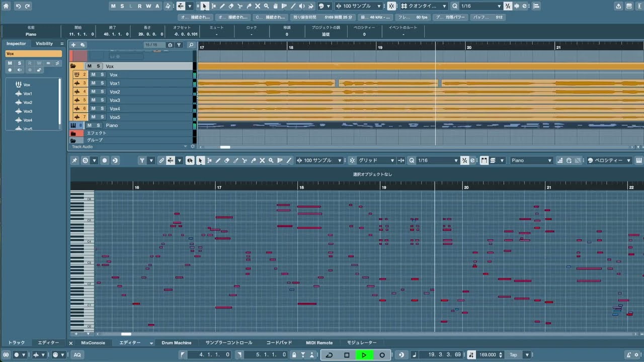
Task: Open the key editor 'グリッド' snap type dropdown
Action: (x=376, y=160)
